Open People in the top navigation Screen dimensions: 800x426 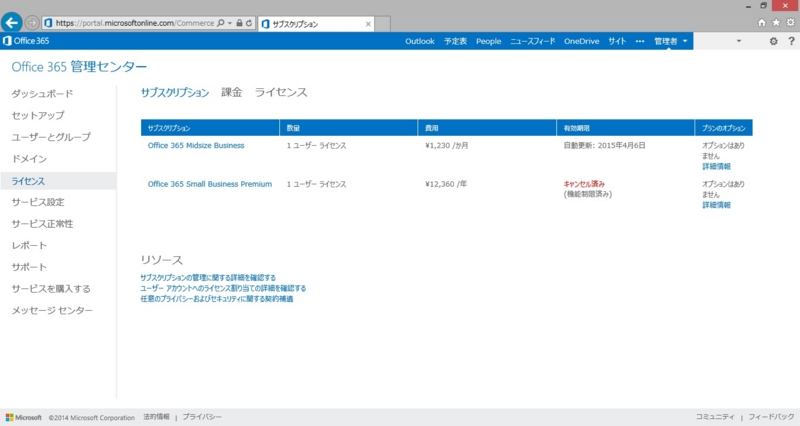(488, 41)
